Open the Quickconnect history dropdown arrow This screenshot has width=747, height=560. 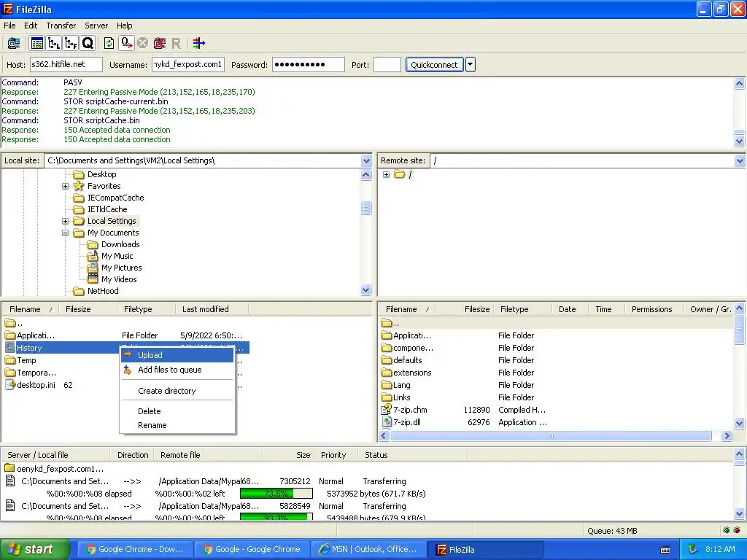click(x=471, y=64)
